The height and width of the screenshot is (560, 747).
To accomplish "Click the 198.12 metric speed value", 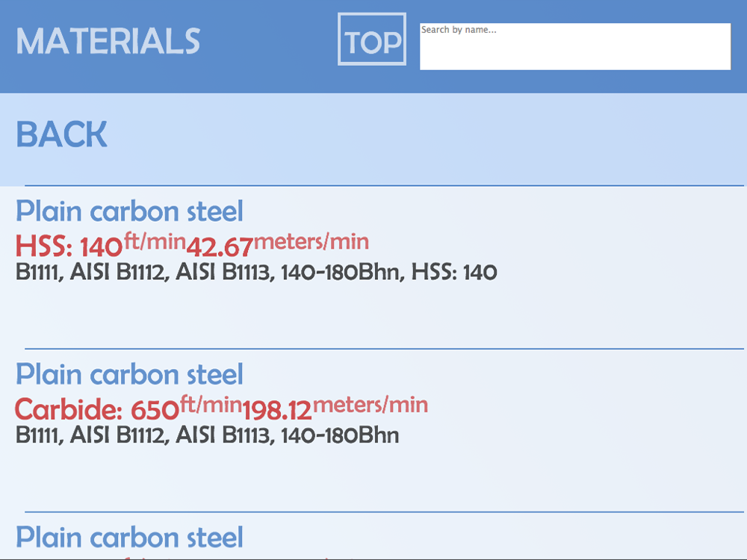I will (x=276, y=410).
